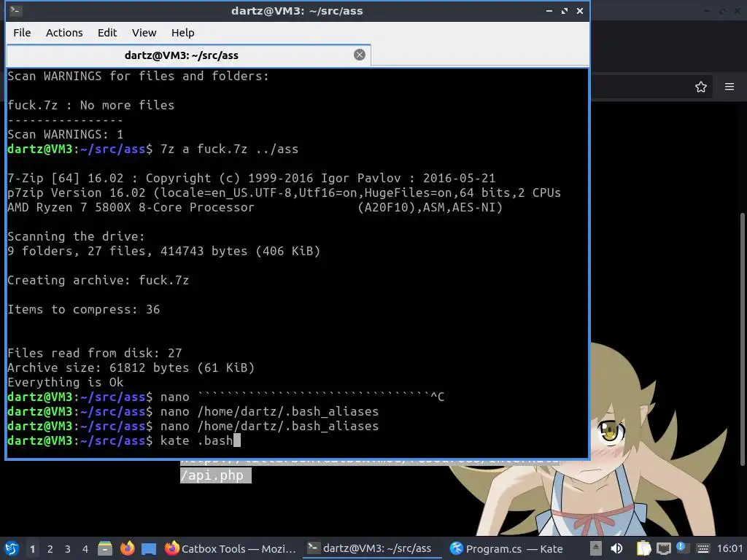Close the terminal window
Image resolution: width=747 pixels, height=560 pixels.
(580, 10)
